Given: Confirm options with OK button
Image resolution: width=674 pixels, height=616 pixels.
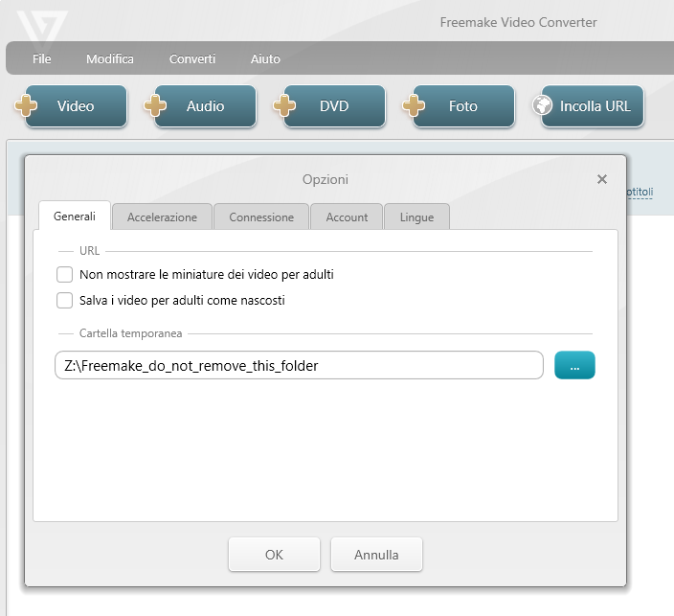Looking at the screenshot, I should tap(274, 555).
